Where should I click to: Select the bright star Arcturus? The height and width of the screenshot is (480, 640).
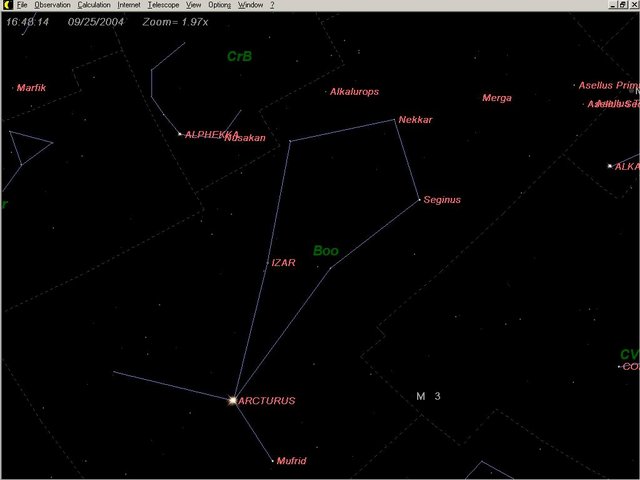pyautogui.click(x=233, y=400)
